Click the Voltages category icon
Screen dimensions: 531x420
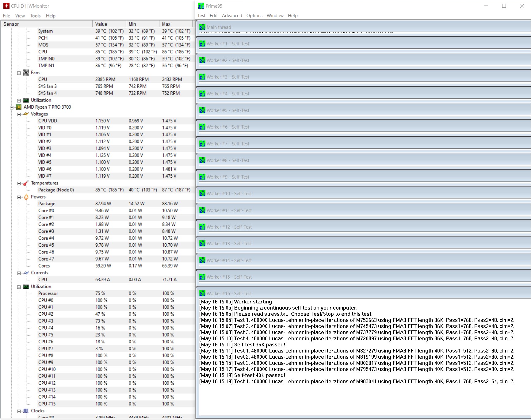coord(26,114)
